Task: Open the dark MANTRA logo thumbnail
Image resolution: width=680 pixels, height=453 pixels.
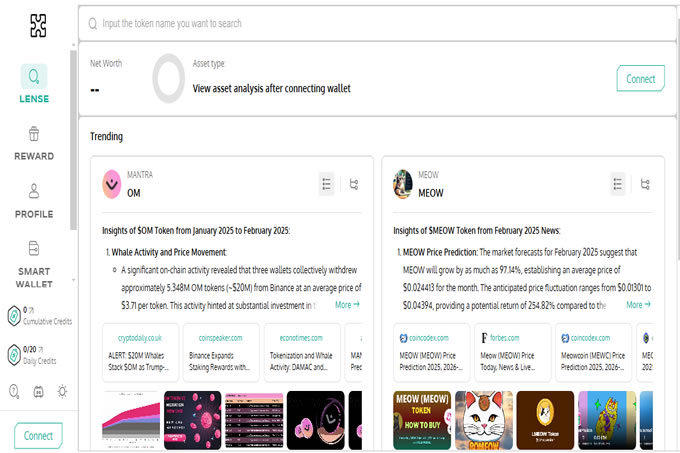Action: [316, 420]
